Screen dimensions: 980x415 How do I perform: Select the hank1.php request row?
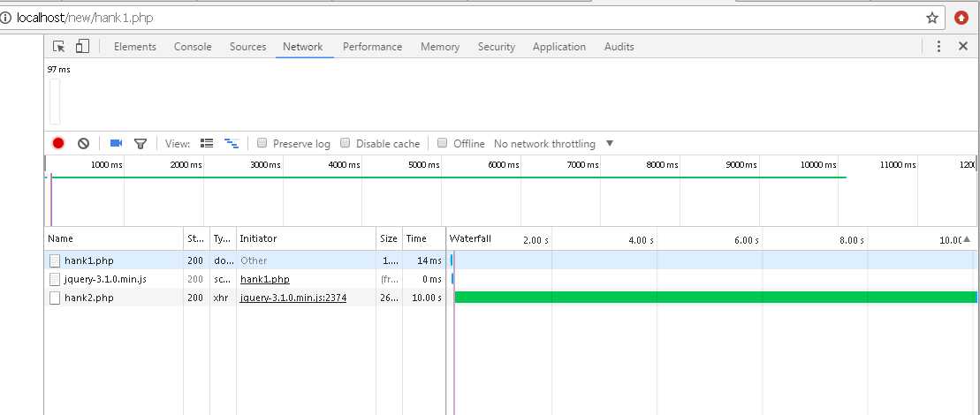coord(509,260)
